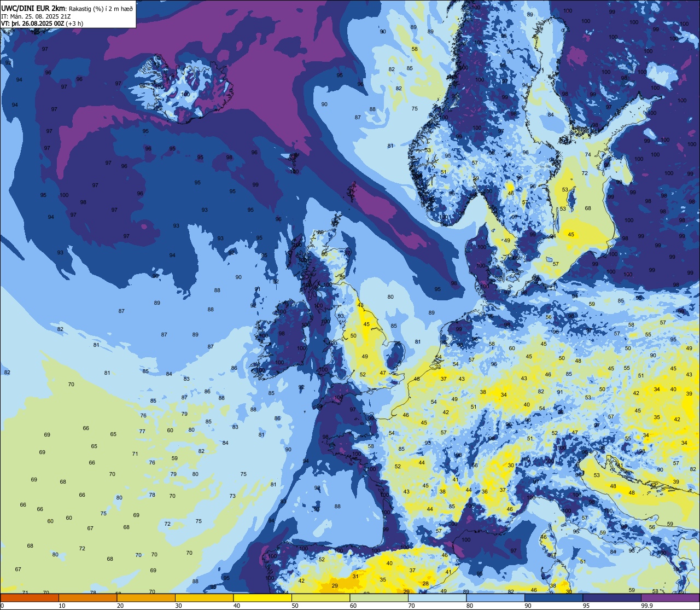
Task: Click the dark orange 0–10 legend swatch
Action: pos(30,597)
